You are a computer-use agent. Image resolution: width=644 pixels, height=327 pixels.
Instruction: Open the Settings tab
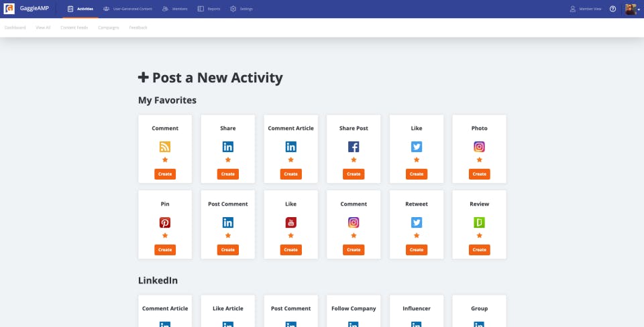241,9
